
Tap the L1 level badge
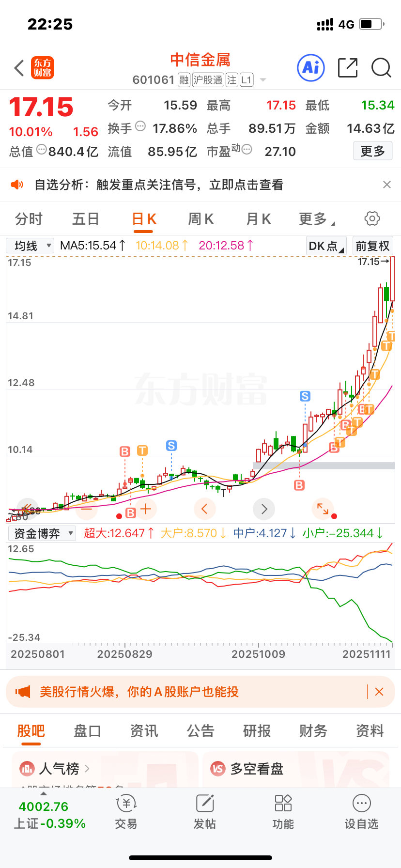tap(247, 80)
